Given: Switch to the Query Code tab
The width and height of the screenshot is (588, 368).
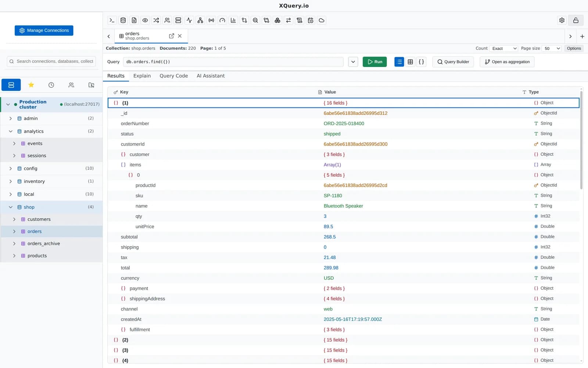Looking at the screenshot, I should pyautogui.click(x=174, y=76).
